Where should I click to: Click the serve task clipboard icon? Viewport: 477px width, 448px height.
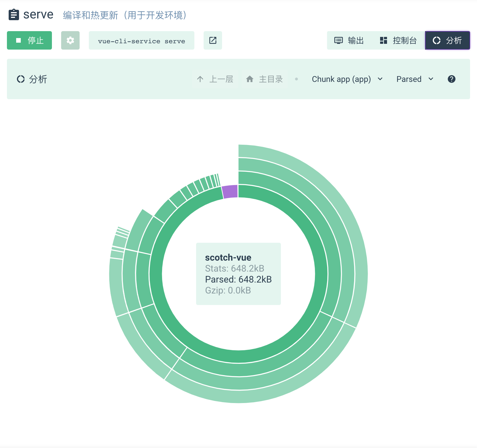(x=14, y=15)
